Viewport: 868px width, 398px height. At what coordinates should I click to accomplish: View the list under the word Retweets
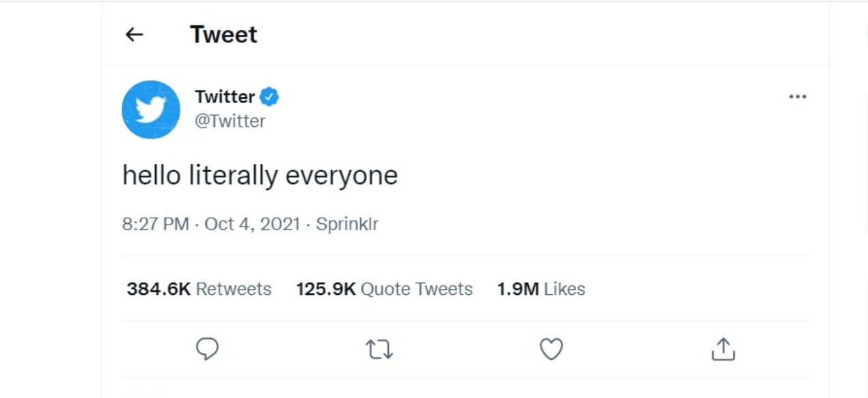click(x=234, y=289)
